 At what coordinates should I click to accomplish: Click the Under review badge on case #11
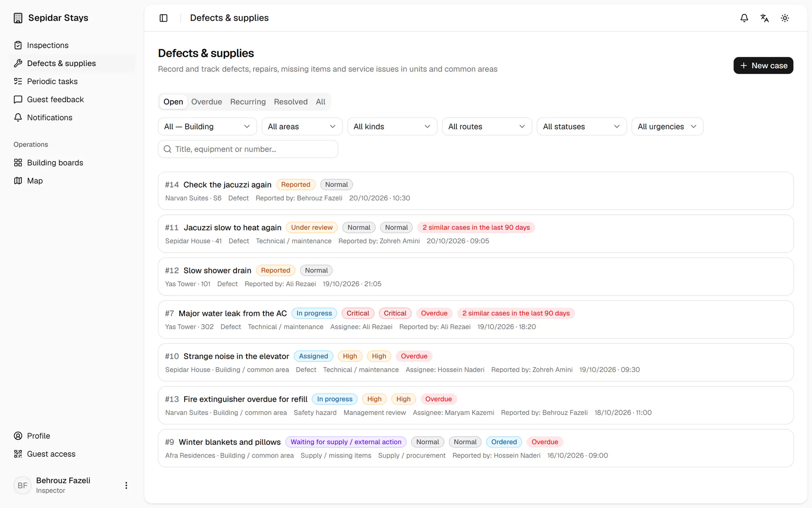pyautogui.click(x=312, y=227)
